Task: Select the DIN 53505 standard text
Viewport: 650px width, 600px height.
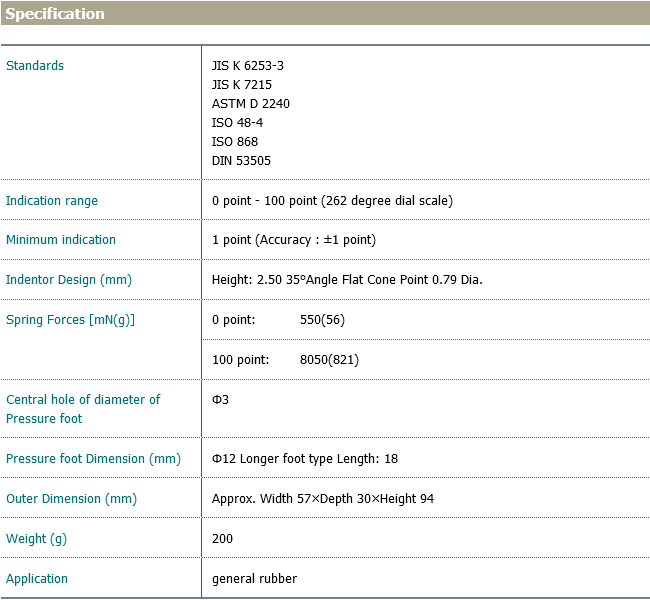Action: coord(241,161)
